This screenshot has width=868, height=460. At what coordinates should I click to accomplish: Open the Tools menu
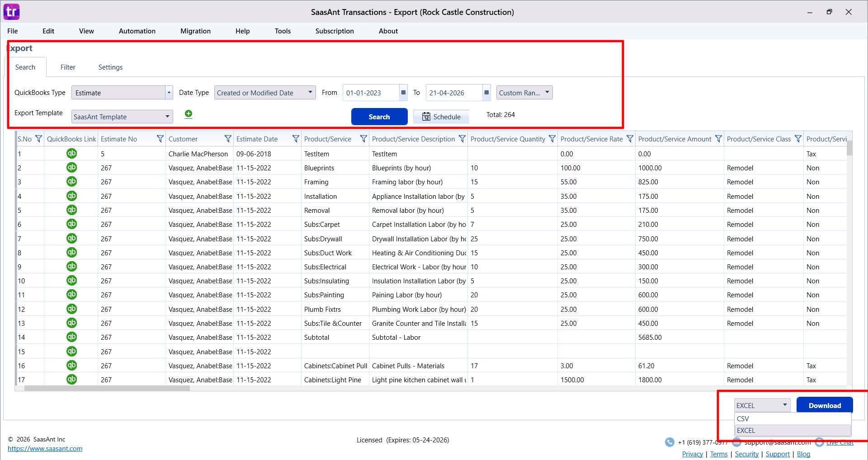click(x=283, y=31)
